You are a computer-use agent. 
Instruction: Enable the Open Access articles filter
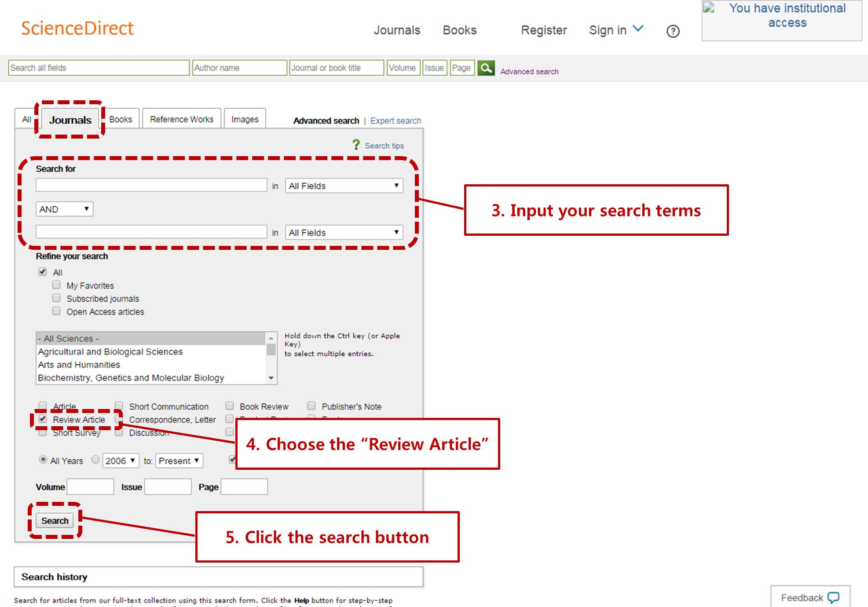(x=56, y=311)
